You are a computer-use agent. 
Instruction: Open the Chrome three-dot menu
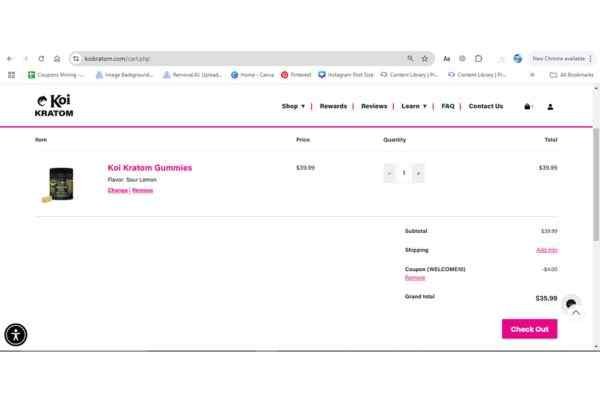(590, 59)
